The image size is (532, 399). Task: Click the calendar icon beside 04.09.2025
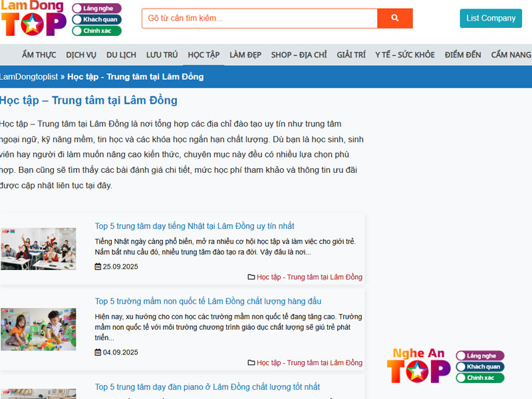click(98, 352)
